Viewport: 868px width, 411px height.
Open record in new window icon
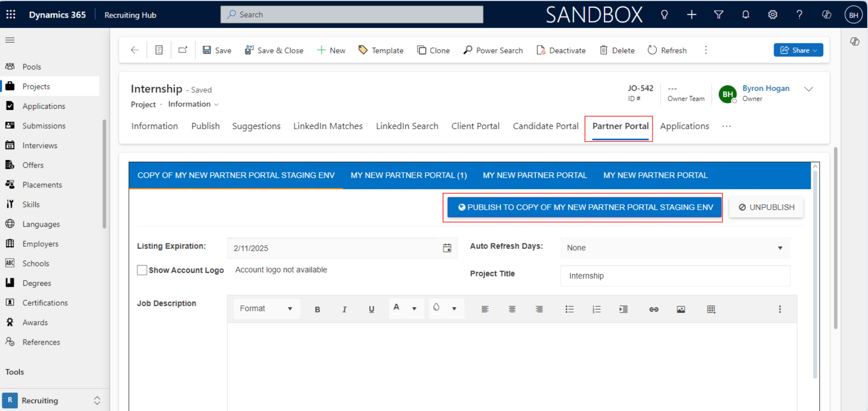tap(183, 50)
